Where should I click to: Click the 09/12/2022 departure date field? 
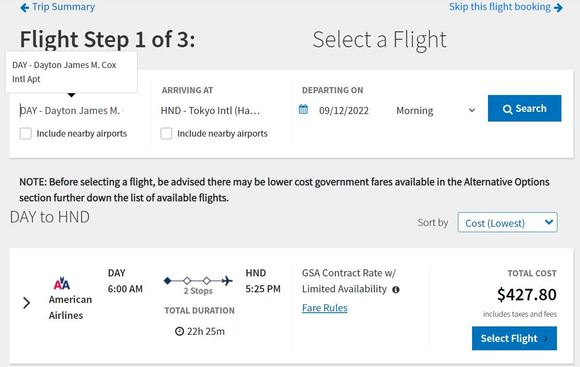tap(344, 111)
